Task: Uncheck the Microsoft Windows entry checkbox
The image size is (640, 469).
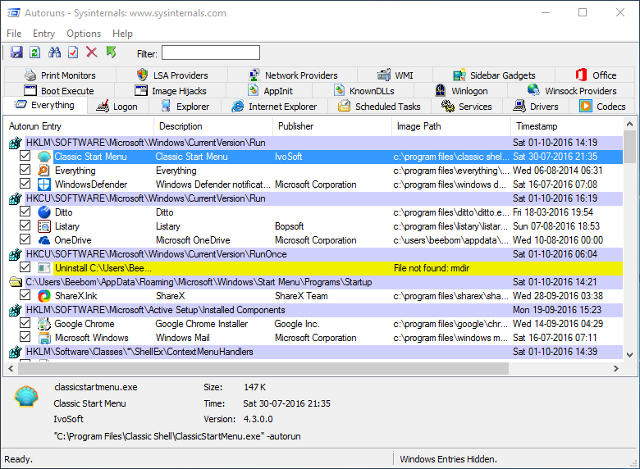Action: tap(25, 337)
